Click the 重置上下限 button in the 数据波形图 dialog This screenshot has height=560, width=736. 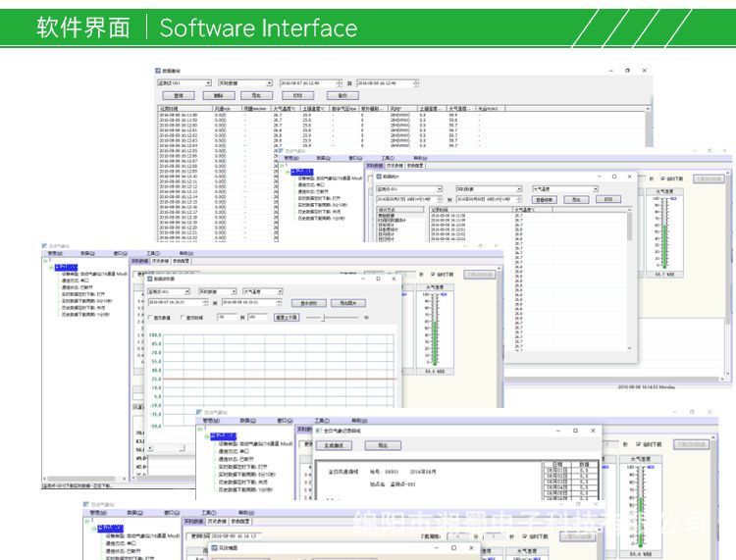(287, 318)
